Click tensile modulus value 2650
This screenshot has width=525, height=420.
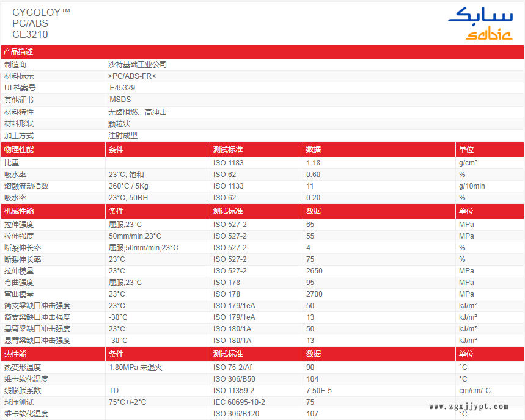pyautogui.click(x=314, y=271)
